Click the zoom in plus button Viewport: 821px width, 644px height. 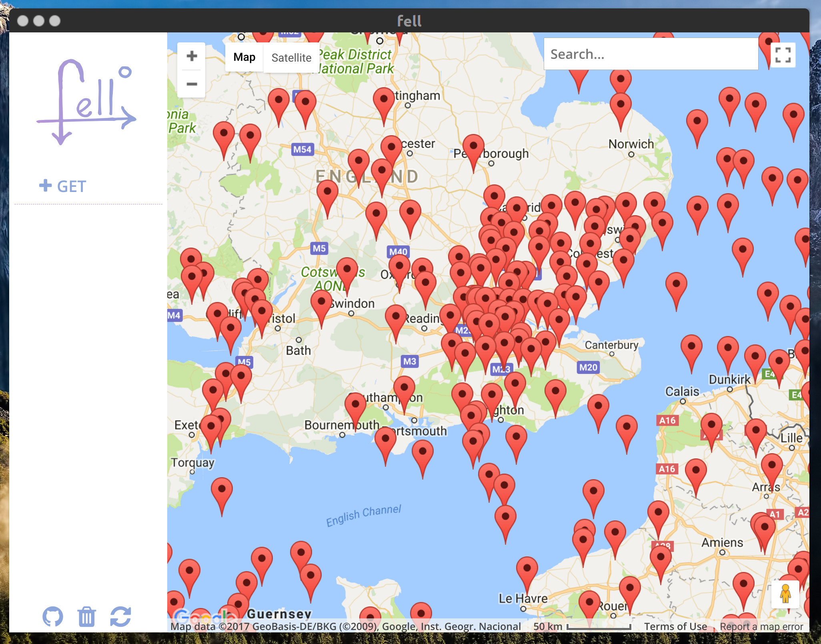point(192,56)
